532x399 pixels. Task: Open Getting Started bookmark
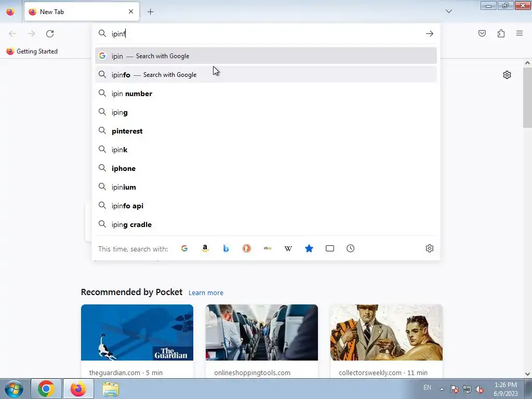coord(32,51)
